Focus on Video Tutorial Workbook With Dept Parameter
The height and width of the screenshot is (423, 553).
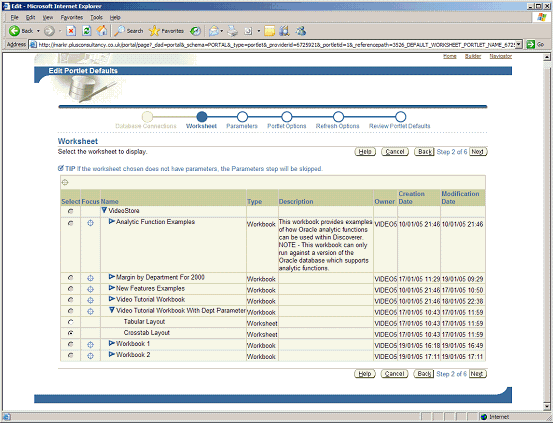[90, 312]
